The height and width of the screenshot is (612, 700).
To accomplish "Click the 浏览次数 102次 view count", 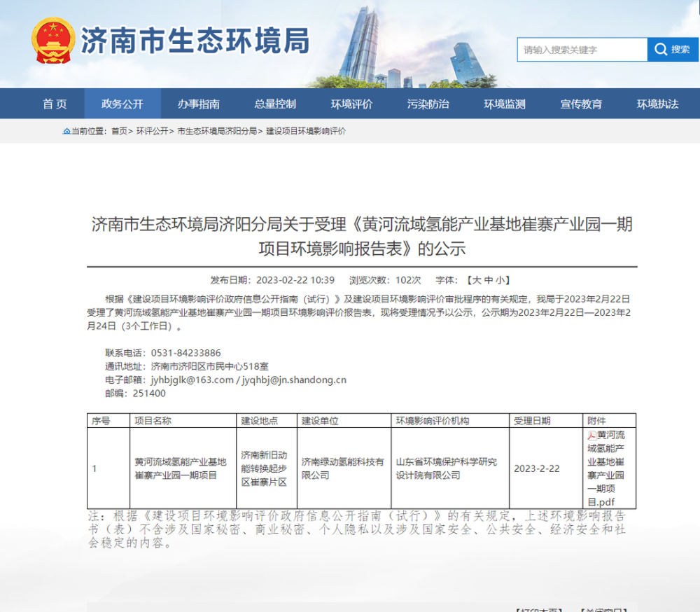I will coord(385,281).
